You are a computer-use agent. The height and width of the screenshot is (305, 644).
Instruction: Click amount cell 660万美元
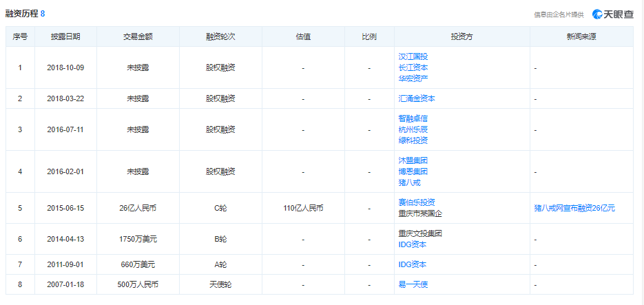pos(138,265)
